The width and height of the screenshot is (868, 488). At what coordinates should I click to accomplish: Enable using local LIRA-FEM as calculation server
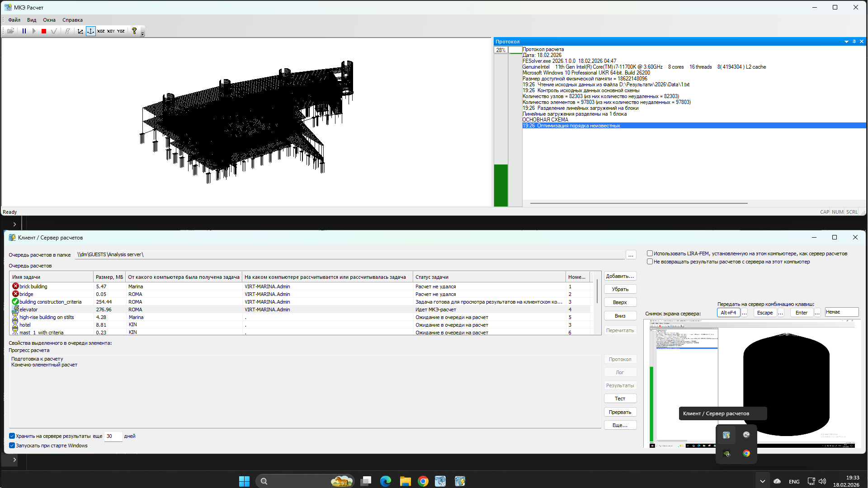pyautogui.click(x=650, y=253)
